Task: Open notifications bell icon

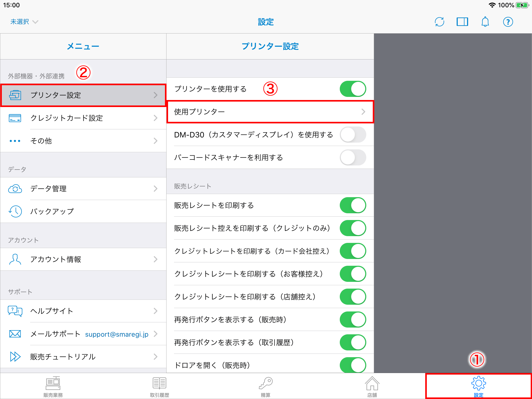Action: (x=485, y=22)
